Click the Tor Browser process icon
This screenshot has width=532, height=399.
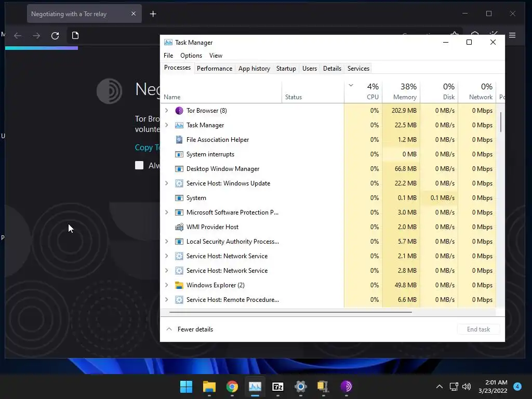click(179, 111)
